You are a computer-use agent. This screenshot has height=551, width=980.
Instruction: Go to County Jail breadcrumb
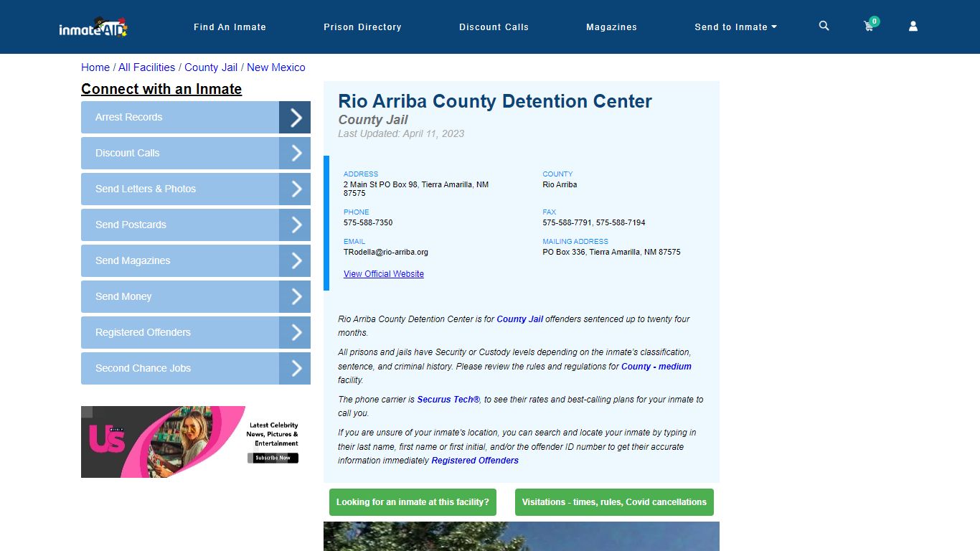(x=211, y=67)
